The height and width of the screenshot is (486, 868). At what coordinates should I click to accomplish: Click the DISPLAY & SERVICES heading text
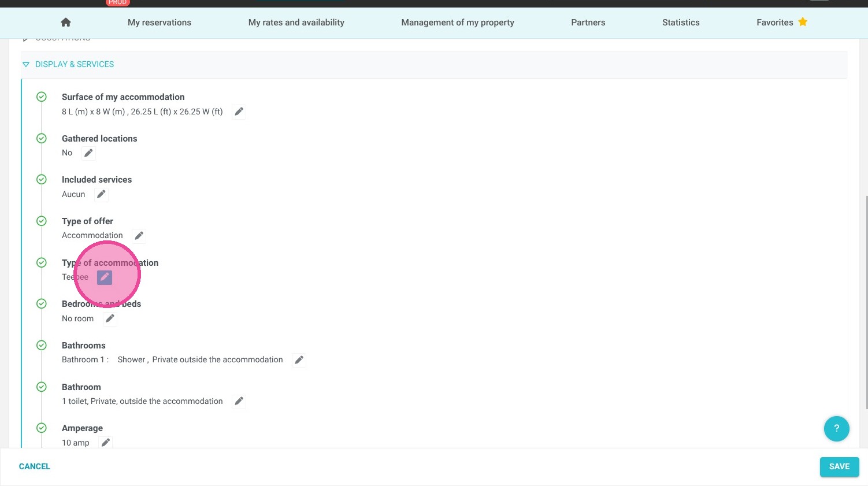[75, 64]
